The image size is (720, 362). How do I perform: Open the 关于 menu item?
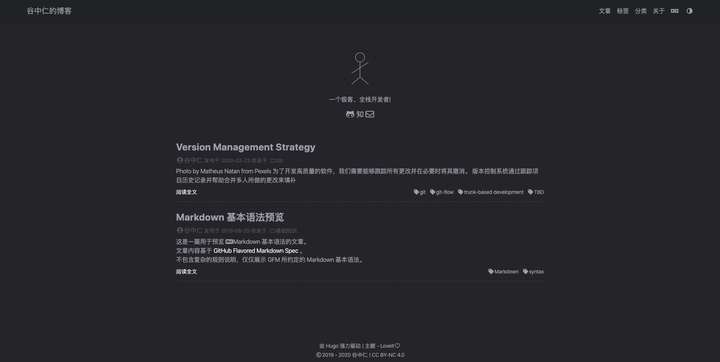click(659, 11)
